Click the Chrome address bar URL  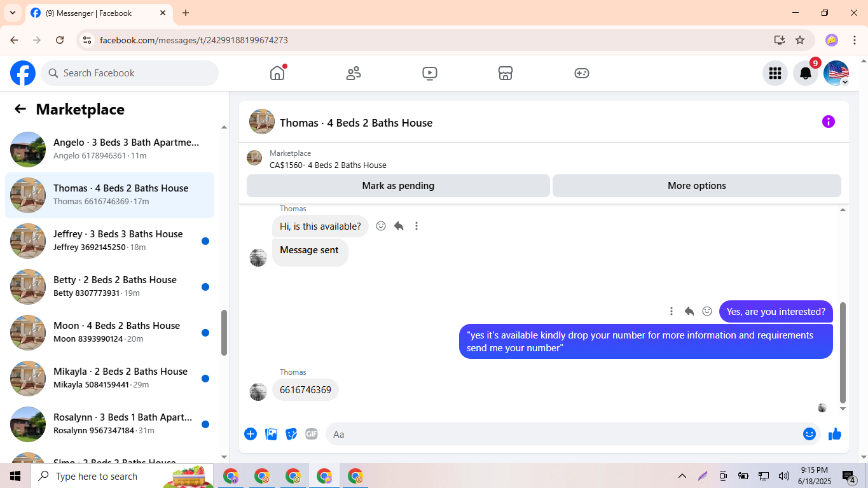tap(194, 40)
